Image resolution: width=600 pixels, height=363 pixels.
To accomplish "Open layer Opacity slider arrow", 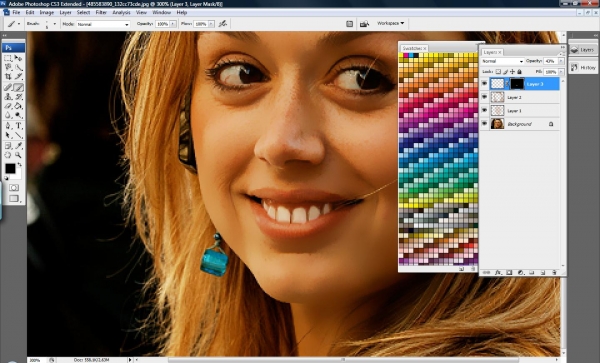I will tap(561, 61).
